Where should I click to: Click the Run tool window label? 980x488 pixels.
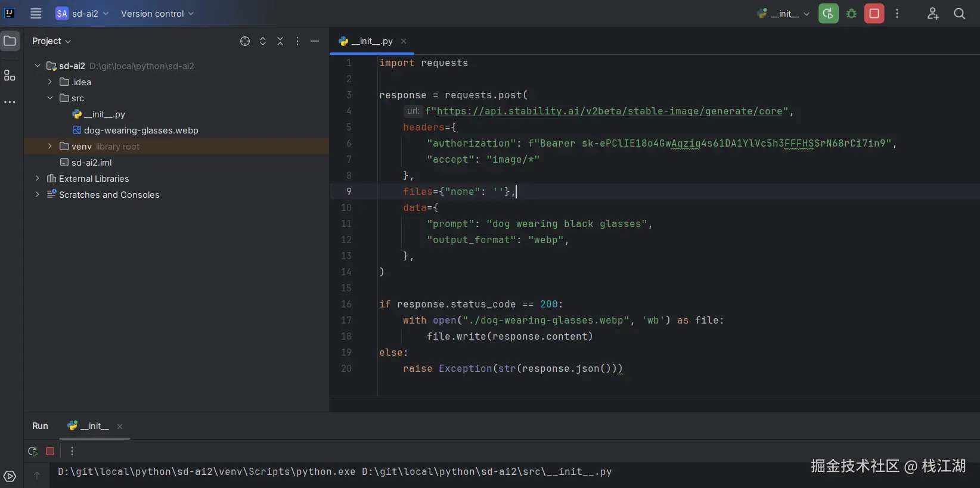click(x=40, y=425)
